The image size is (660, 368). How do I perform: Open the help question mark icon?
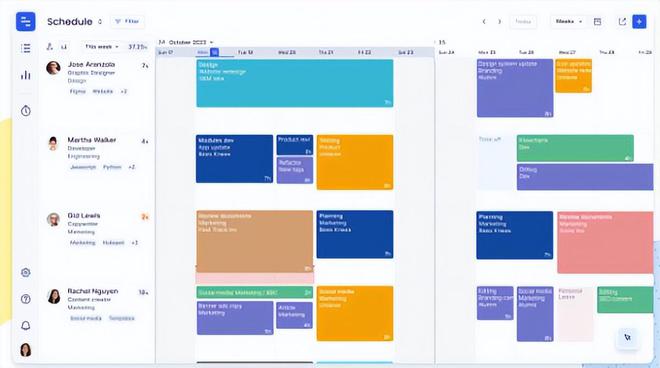(x=26, y=299)
